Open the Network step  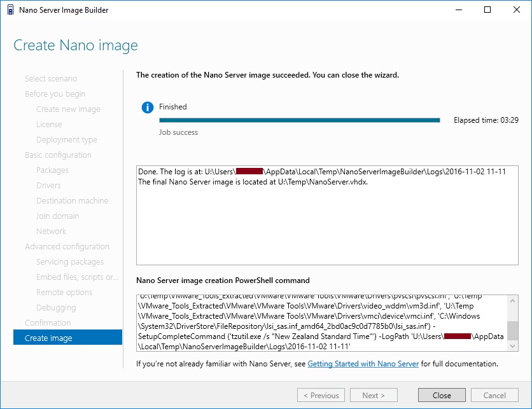click(x=52, y=232)
